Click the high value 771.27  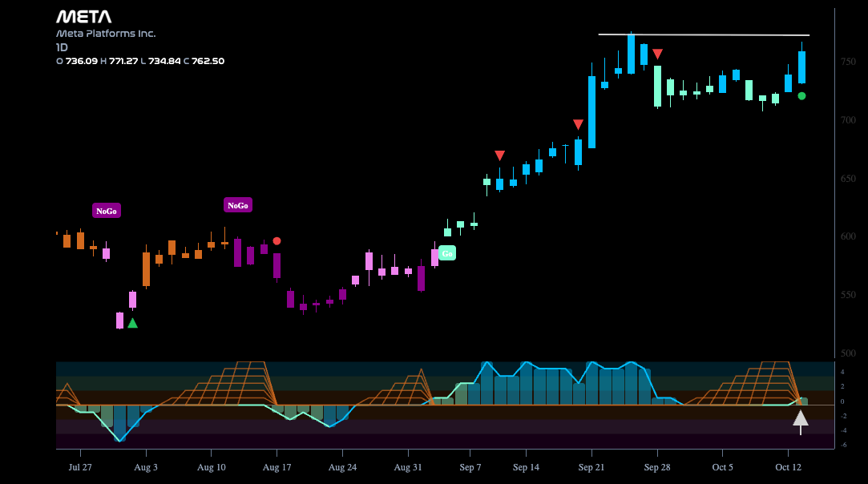pos(123,61)
